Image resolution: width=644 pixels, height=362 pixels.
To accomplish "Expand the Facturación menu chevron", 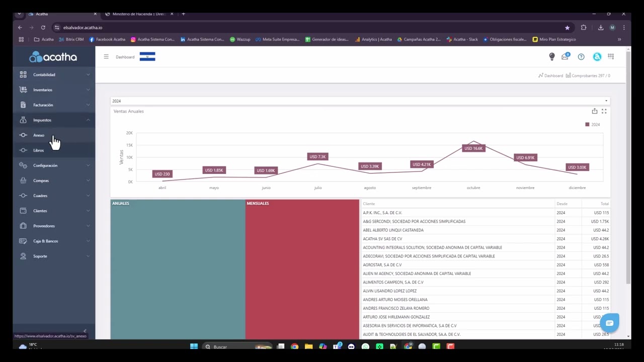I will pyautogui.click(x=88, y=105).
